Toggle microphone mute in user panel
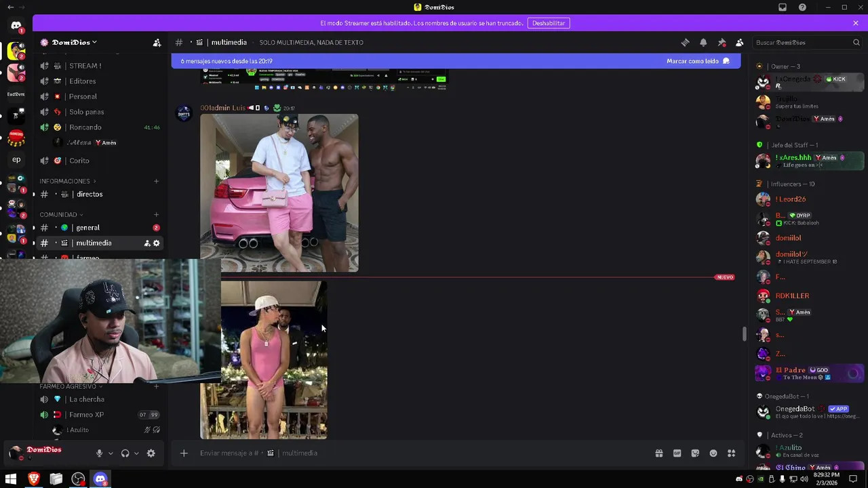 pos(99,453)
